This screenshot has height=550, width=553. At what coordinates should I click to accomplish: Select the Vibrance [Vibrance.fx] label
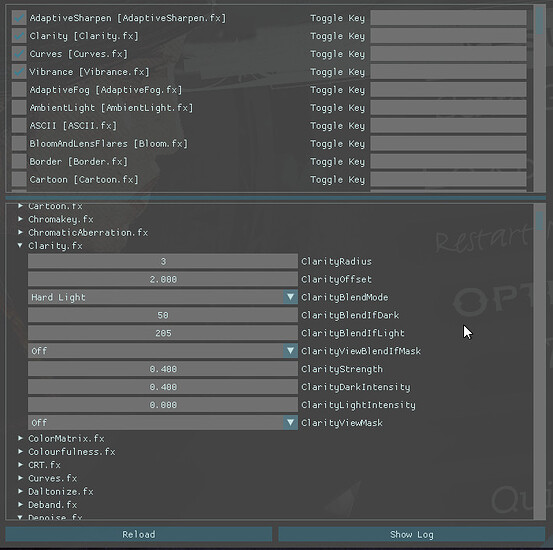[x=89, y=72]
